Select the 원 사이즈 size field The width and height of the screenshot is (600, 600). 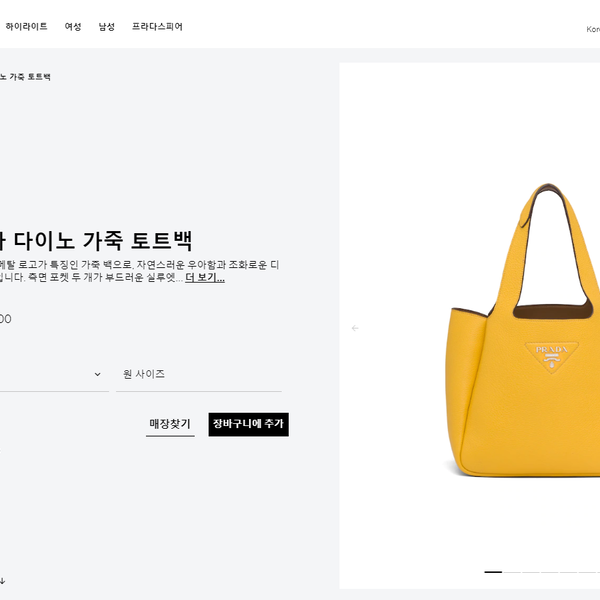[199, 374]
